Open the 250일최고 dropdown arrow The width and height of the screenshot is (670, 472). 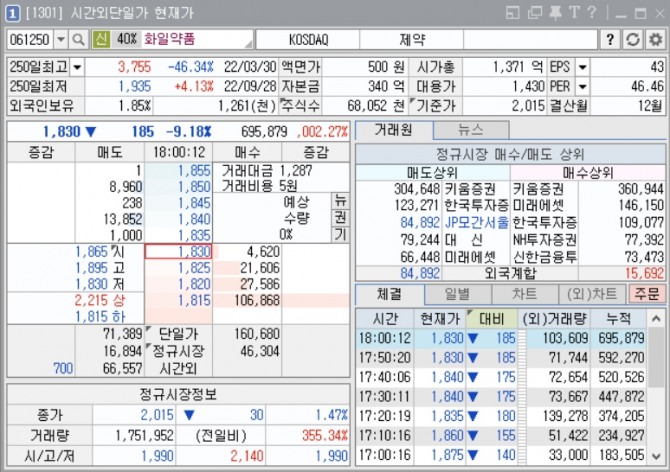77,67
